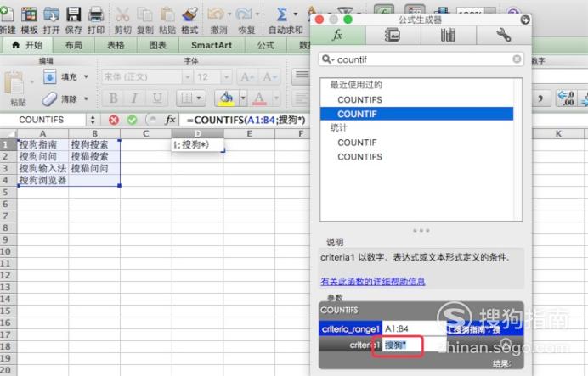Clear the countif search with the x icon
Viewport: 588px width, 376px height.
[x=517, y=59]
